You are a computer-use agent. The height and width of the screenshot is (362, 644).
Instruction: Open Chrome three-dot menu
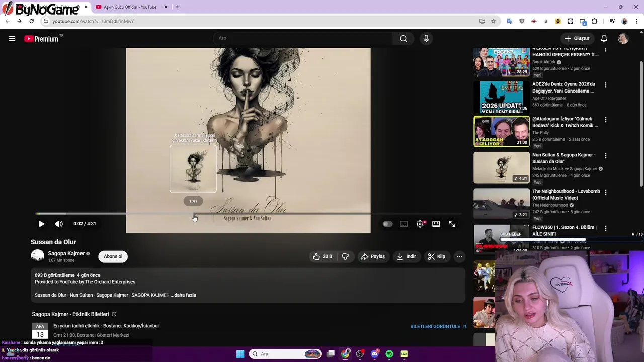pos(637,21)
